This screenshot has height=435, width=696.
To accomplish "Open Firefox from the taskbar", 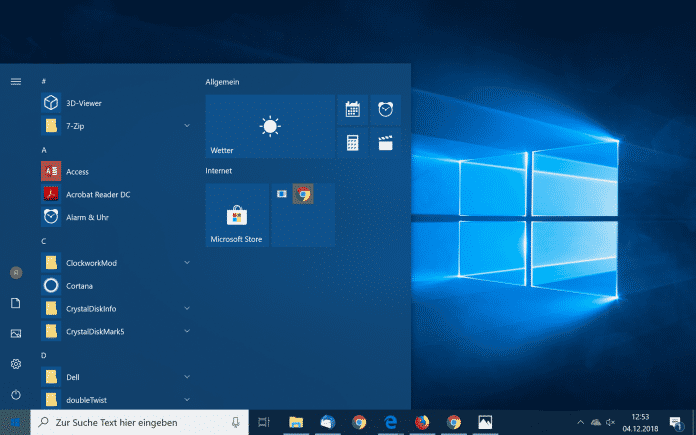I will (x=422, y=422).
